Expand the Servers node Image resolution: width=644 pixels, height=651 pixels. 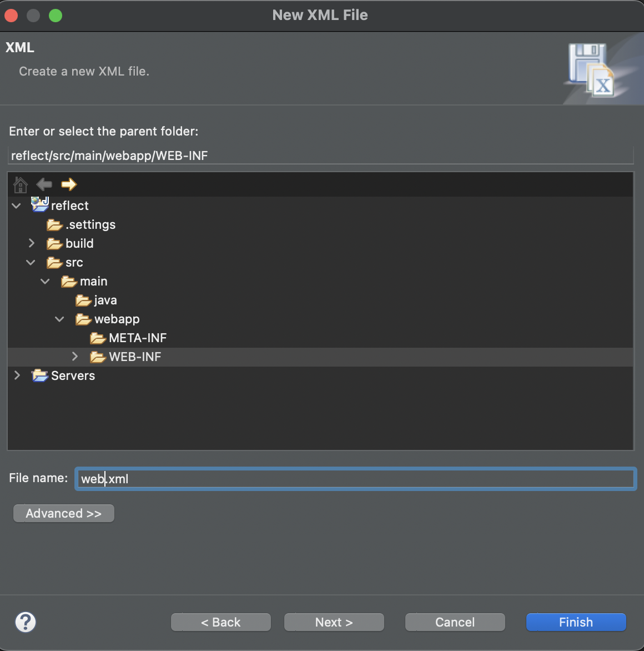pyautogui.click(x=17, y=375)
